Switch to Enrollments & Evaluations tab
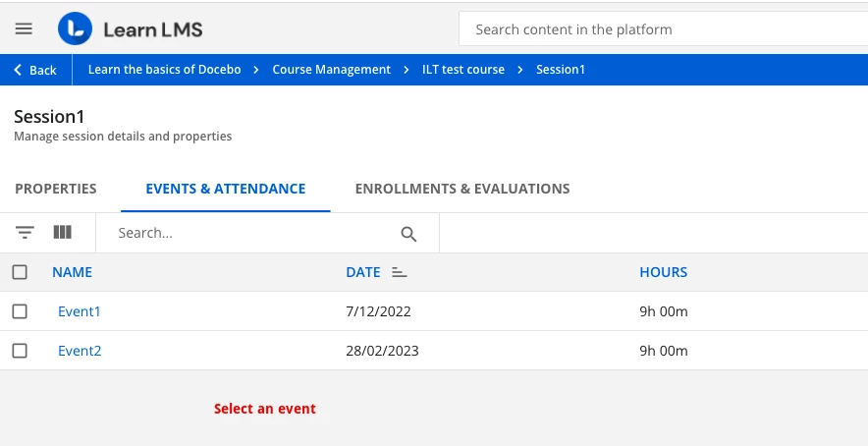 (462, 189)
